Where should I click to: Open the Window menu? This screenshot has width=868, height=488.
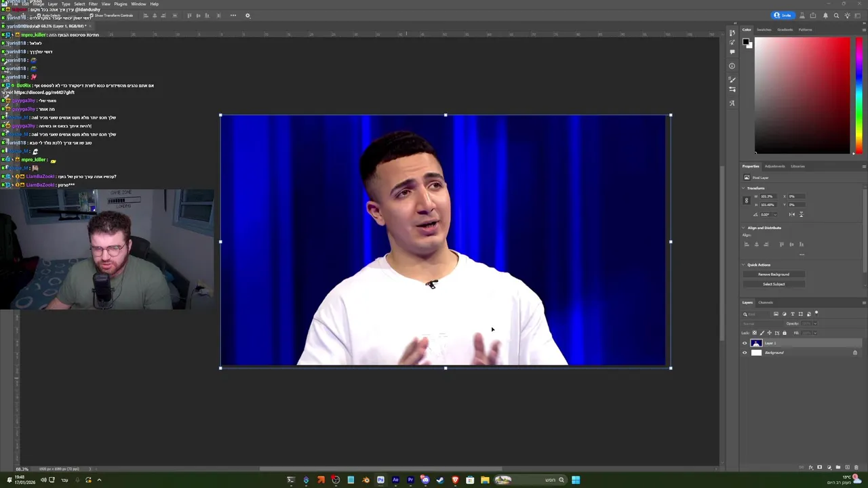click(x=138, y=4)
